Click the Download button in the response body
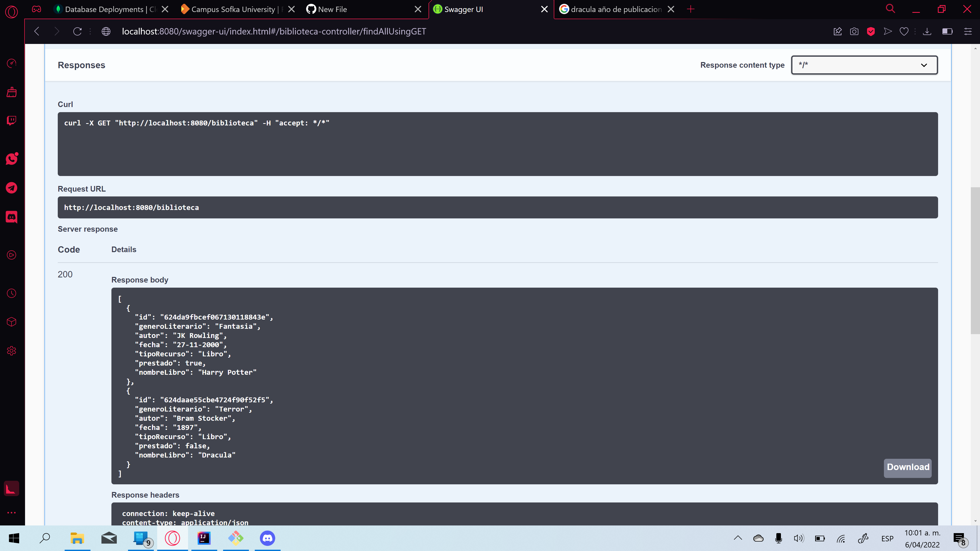980x551 pixels. 908,468
